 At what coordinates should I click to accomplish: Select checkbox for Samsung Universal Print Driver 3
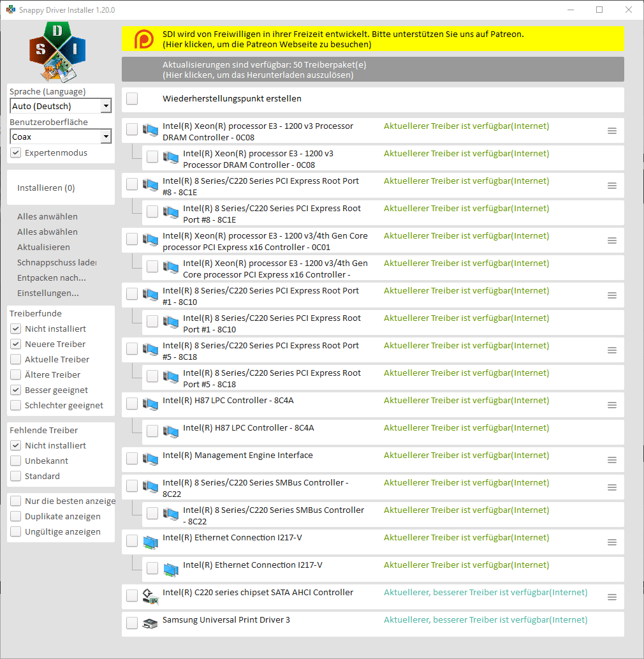coord(132,623)
